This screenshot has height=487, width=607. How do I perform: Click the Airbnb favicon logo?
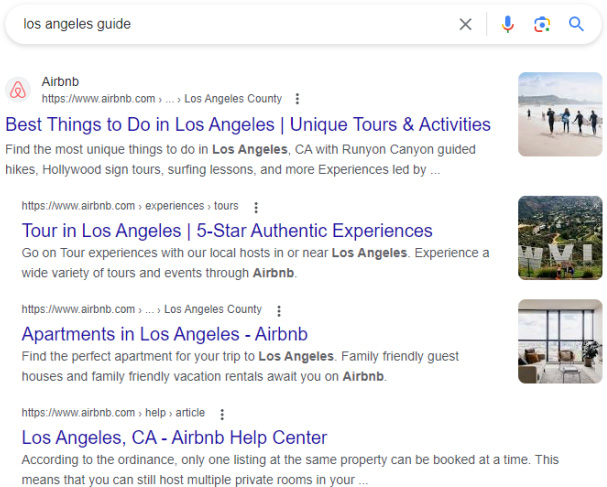click(x=18, y=90)
